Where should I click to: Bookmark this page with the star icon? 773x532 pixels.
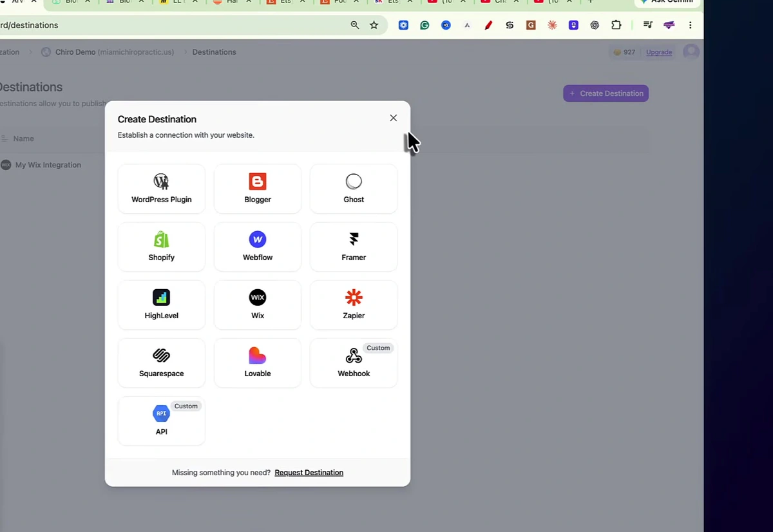(374, 25)
